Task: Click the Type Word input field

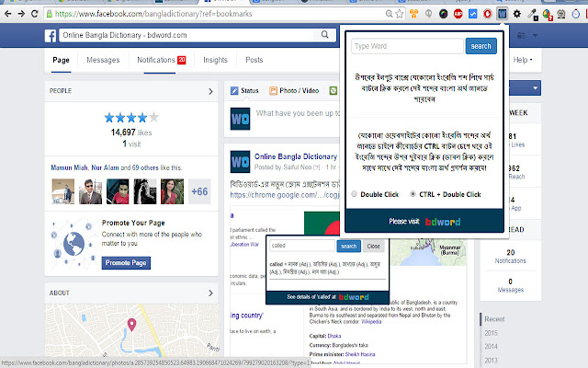Action: [x=407, y=46]
